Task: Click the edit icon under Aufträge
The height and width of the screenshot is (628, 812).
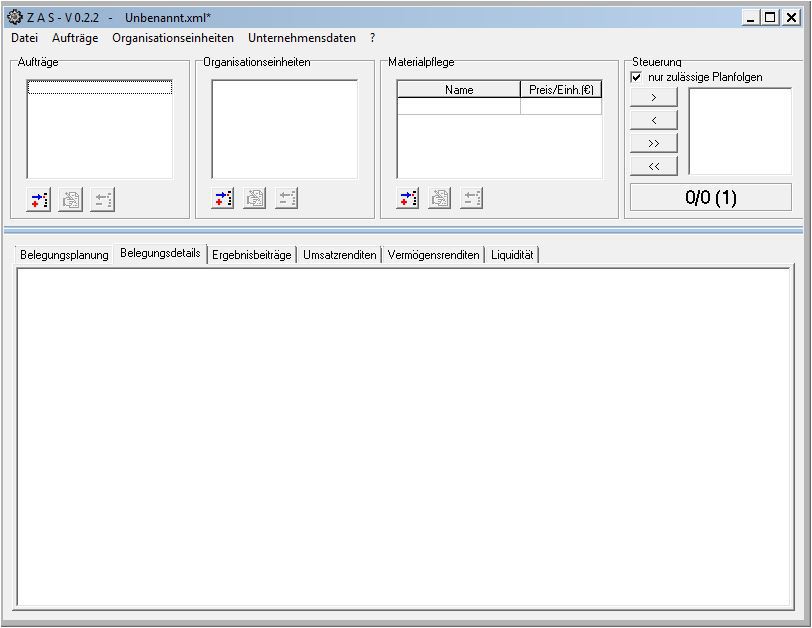Action: pos(71,199)
